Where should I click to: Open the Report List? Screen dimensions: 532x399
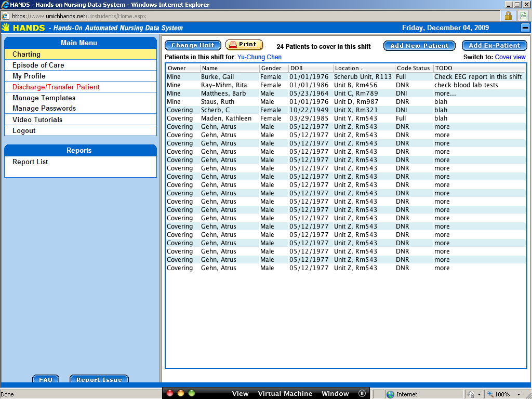30,162
